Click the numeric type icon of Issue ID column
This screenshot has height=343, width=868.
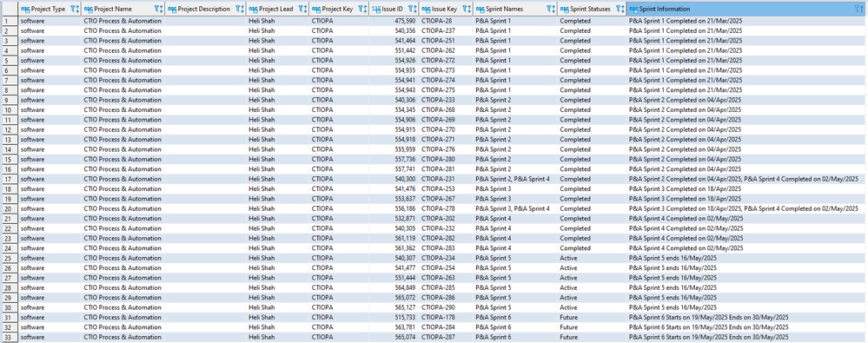pyautogui.click(x=376, y=9)
